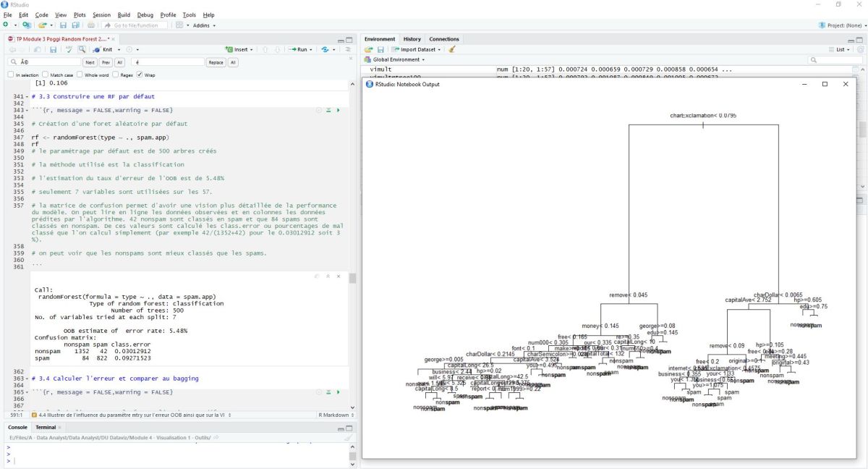The image size is (868, 469).
Task: Open the Addins dropdown
Action: click(x=204, y=25)
